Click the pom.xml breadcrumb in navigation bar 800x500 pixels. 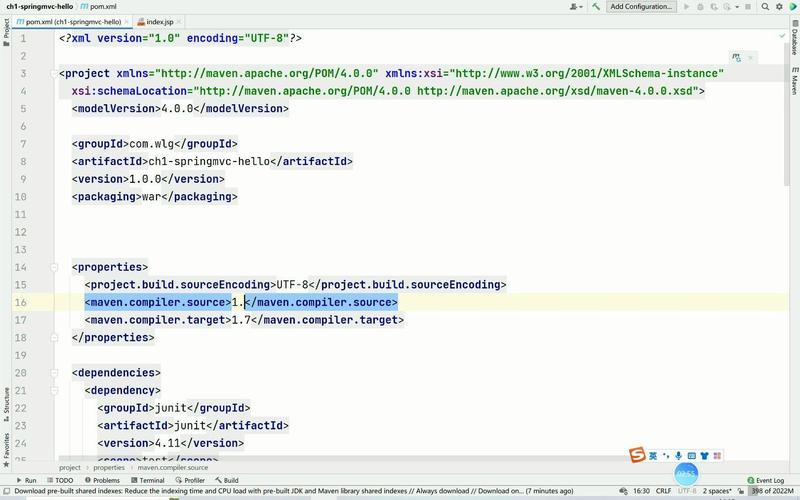click(x=98, y=7)
